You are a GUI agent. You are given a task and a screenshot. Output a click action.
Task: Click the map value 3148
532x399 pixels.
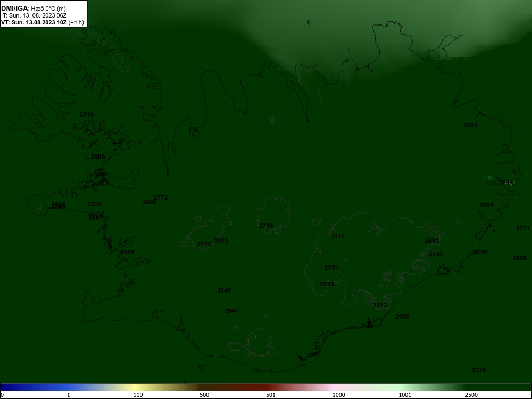pos(436,254)
